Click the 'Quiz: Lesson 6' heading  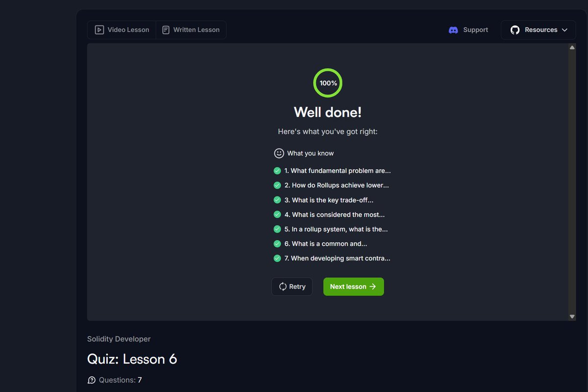(132, 359)
